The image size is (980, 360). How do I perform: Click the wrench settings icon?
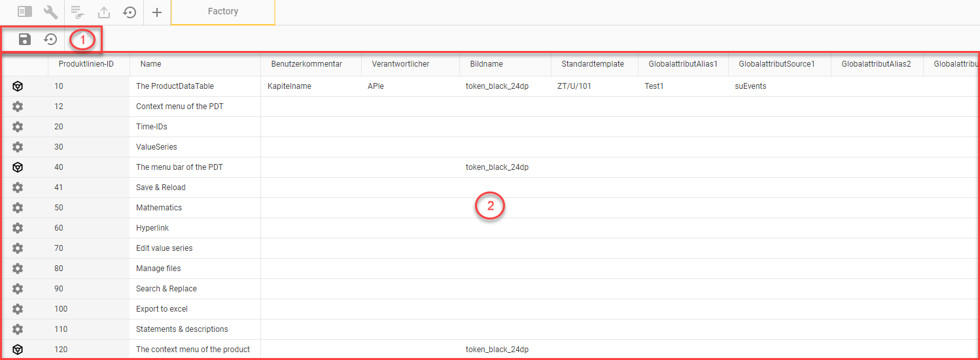(x=50, y=12)
